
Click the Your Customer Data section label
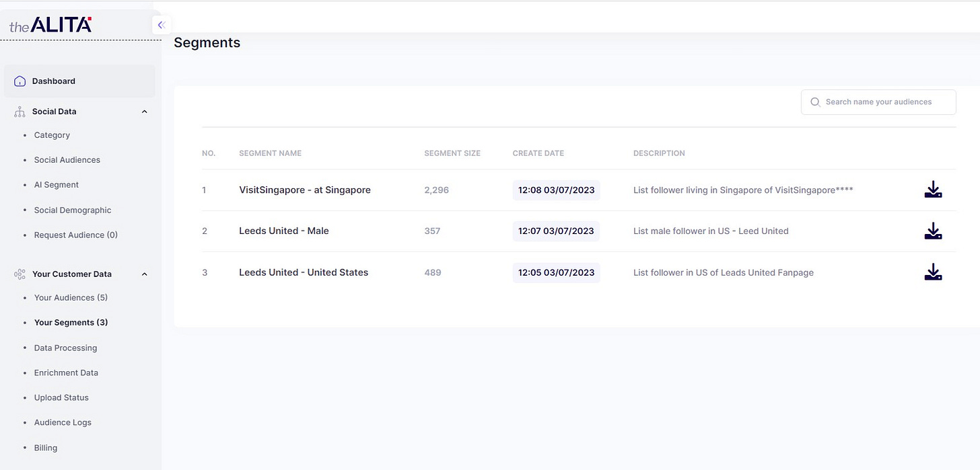(x=72, y=274)
